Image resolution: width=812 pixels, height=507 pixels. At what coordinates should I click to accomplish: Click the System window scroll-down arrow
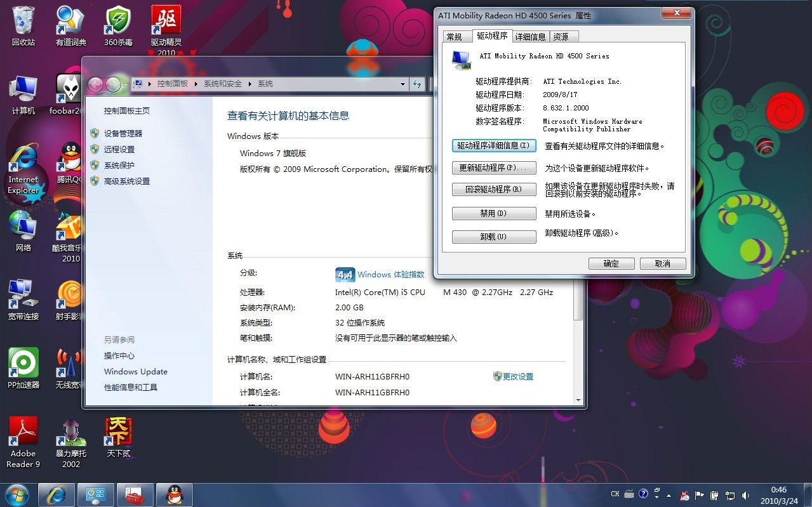click(x=578, y=400)
